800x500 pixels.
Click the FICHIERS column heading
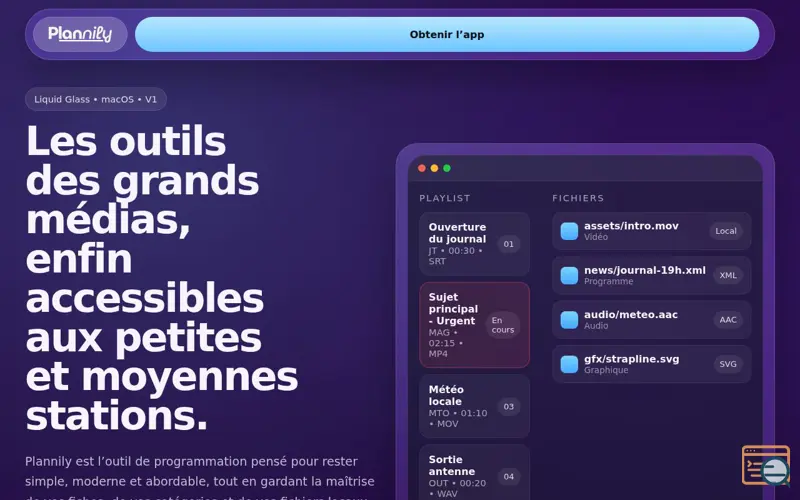pyautogui.click(x=578, y=198)
